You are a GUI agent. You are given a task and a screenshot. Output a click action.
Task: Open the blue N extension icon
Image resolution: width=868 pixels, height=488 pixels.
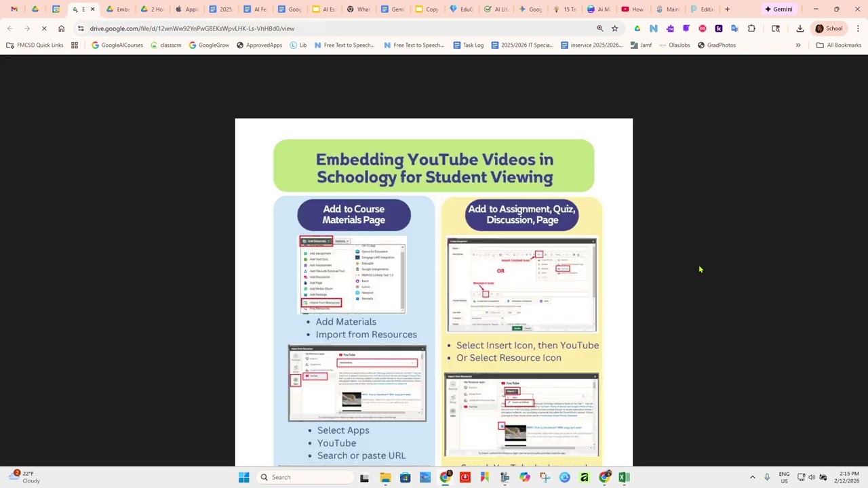(654, 28)
